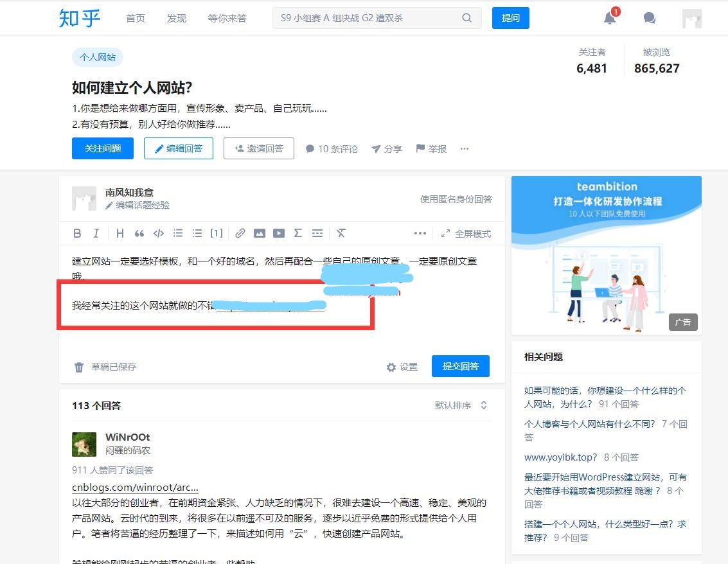
Task: Insert an image into the answer
Action: pyautogui.click(x=260, y=233)
